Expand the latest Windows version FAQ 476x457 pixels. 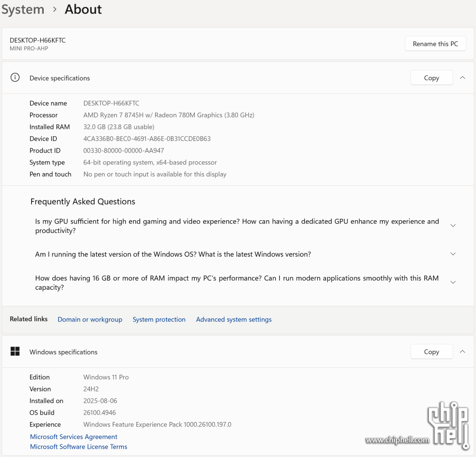click(x=453, y=254)
